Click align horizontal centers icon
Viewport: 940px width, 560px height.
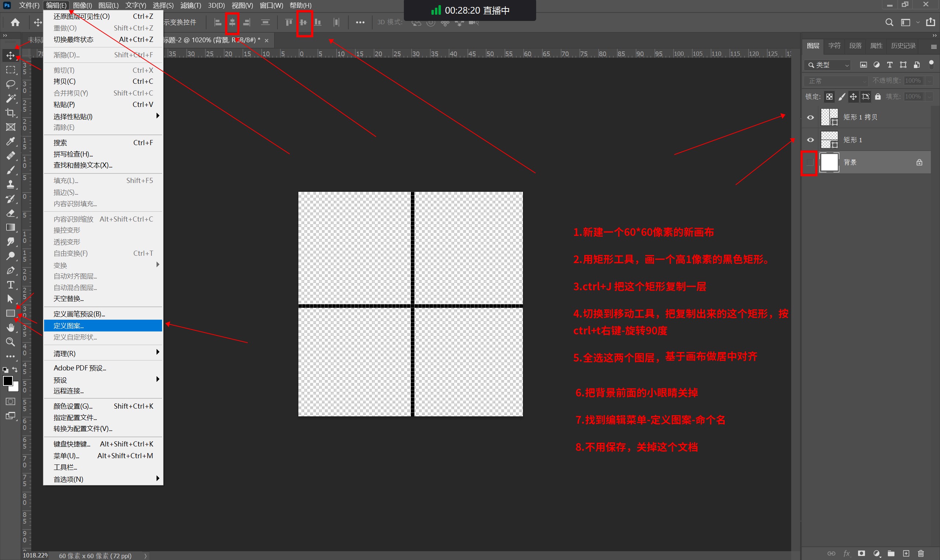click(x=233, y=23)
